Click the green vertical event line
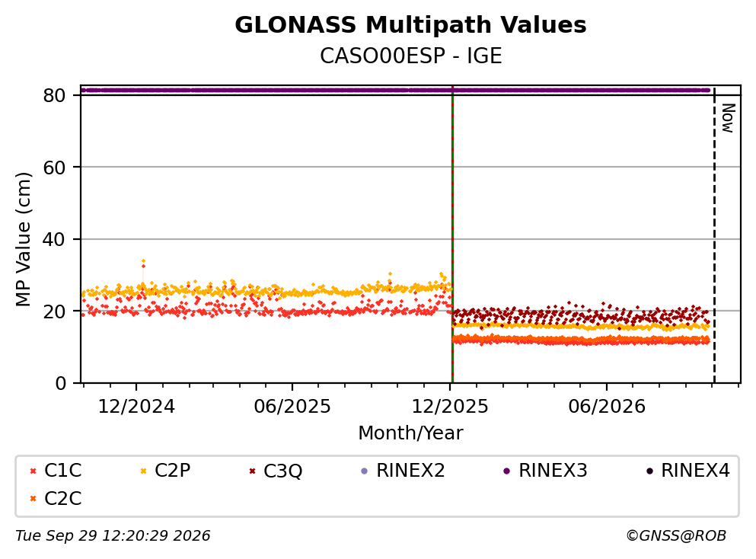 452,236
